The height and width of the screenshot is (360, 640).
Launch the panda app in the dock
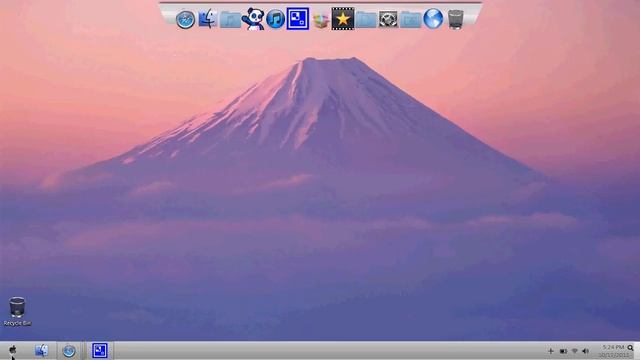pos(253,19)
